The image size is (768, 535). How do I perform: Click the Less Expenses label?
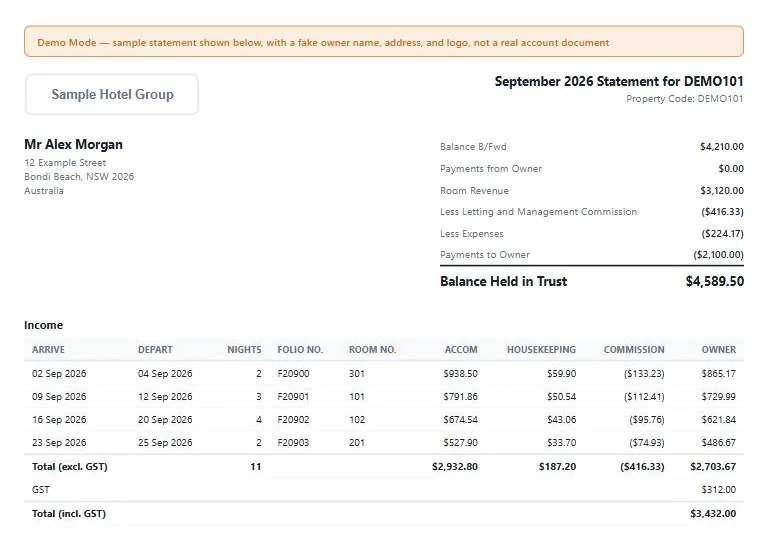pos(472,234)
